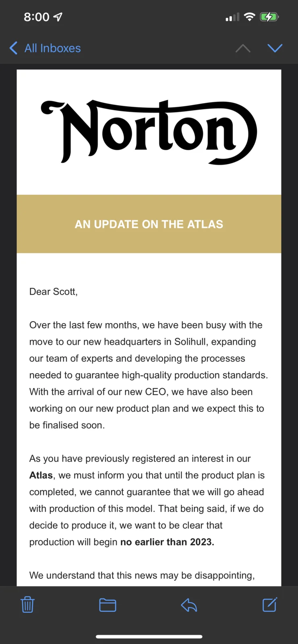The width and height of the screenshot is (298, 644).
Task: Tap the home indicator bar
Action: point(149,637)
